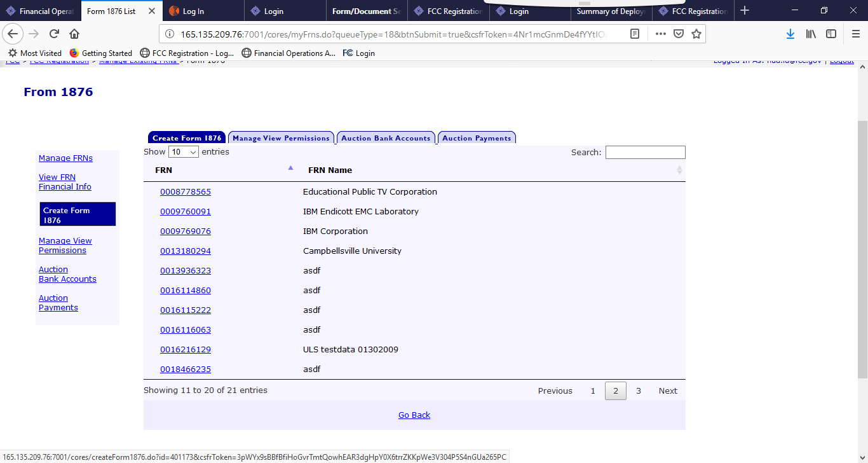Select the Auction Bank Accounts page tab
Viewport: 868px width, 463px height.
(x=386, y=138)
